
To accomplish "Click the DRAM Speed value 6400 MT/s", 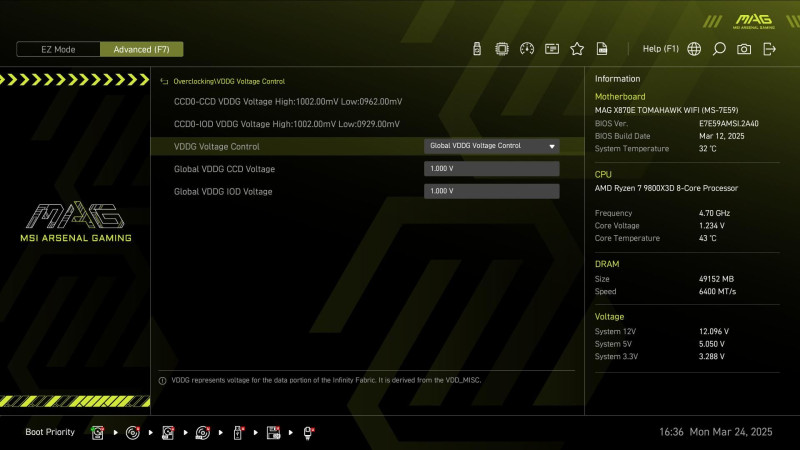I will pos(717,292).
